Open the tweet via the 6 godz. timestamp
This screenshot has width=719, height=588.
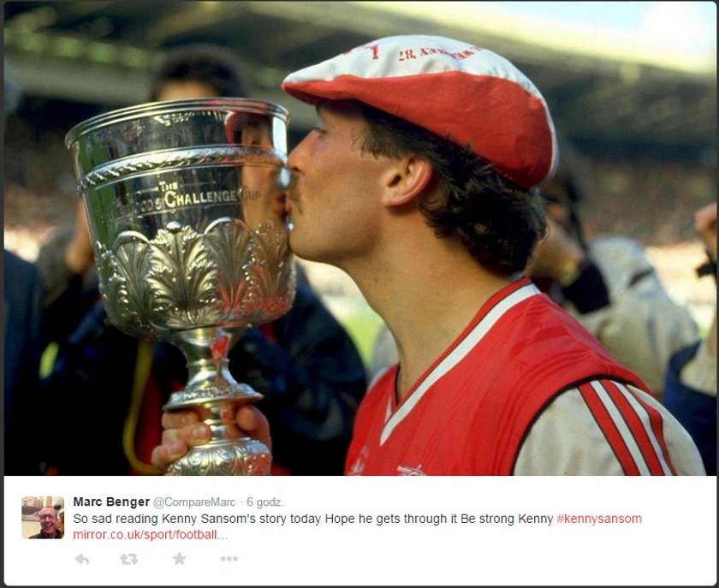(x=265, y=502)
